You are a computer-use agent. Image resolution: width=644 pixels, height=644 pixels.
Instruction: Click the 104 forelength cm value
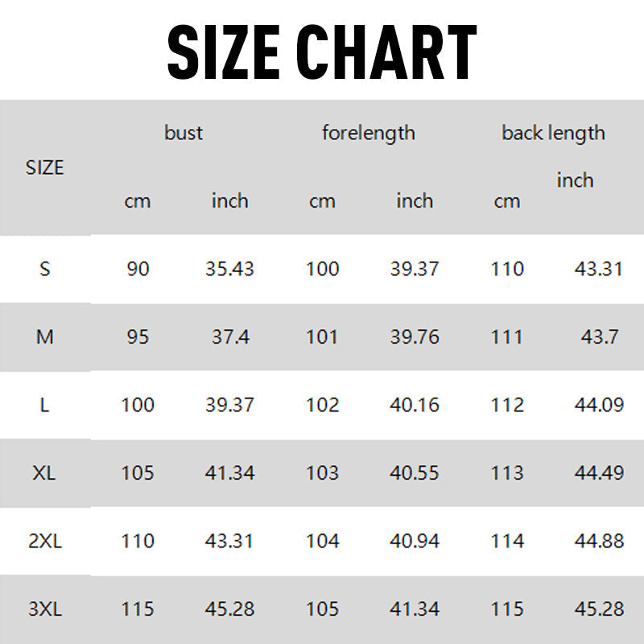pos(322,541)
